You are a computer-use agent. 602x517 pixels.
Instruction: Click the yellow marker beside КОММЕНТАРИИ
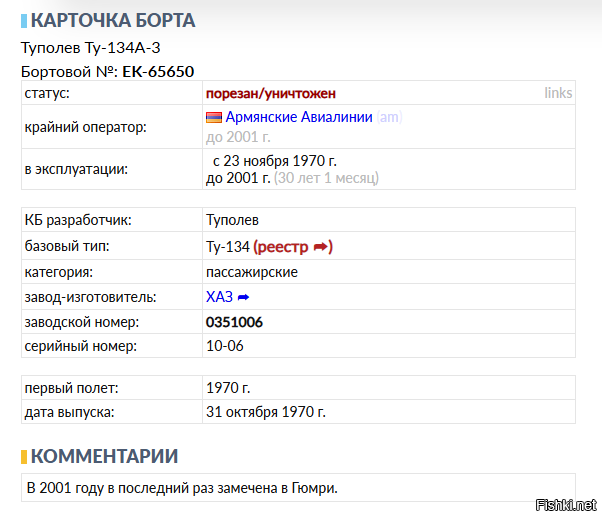tap(24, 457)
